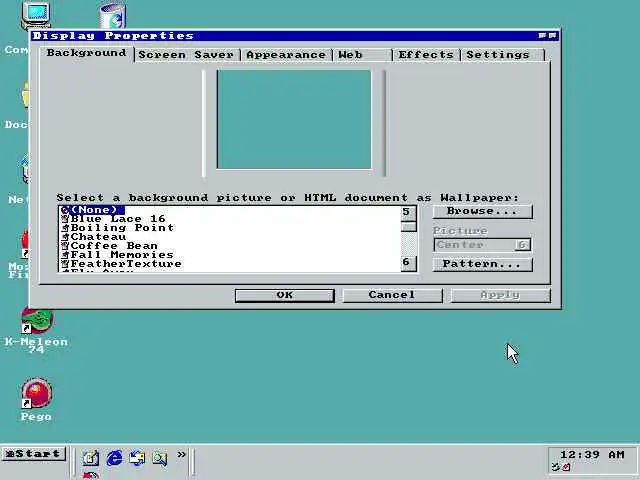Click the Display Properties help button
The width and height of the screenshot is (640, 480).
tap(542, 36)
